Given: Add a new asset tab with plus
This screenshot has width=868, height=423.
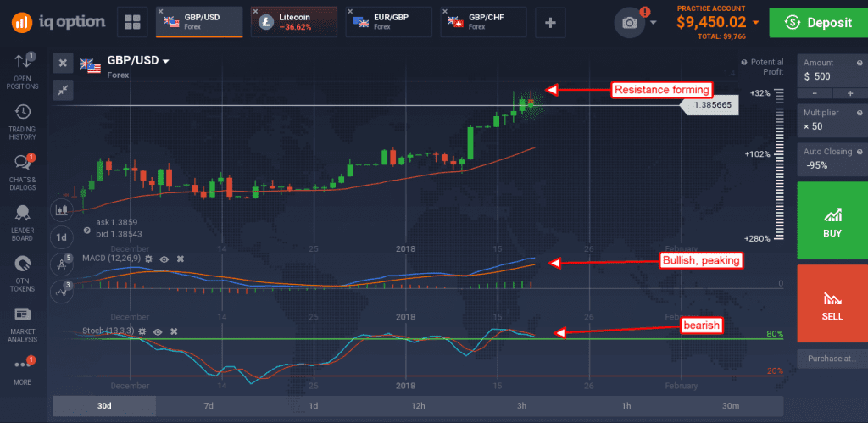Looking at the screenshot, I should click(549, 22).
